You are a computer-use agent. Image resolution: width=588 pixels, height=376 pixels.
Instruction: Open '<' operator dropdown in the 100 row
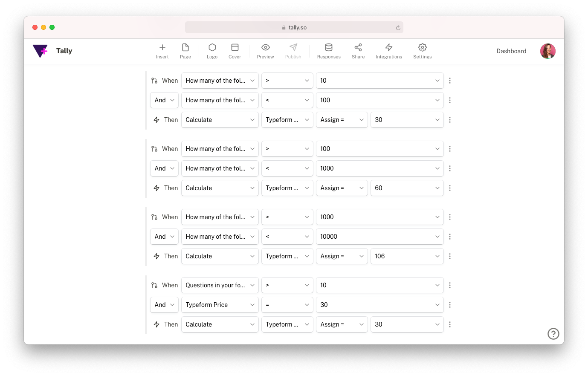tap(287, 100)
